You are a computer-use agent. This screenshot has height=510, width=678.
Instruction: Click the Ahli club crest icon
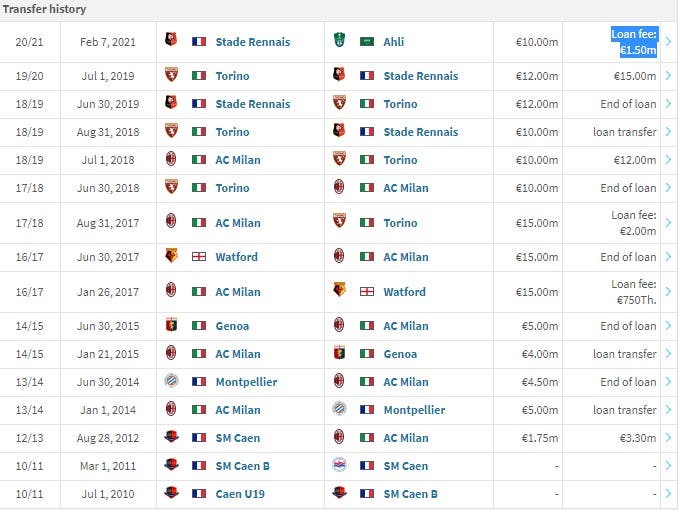click(x=339, y=40)
